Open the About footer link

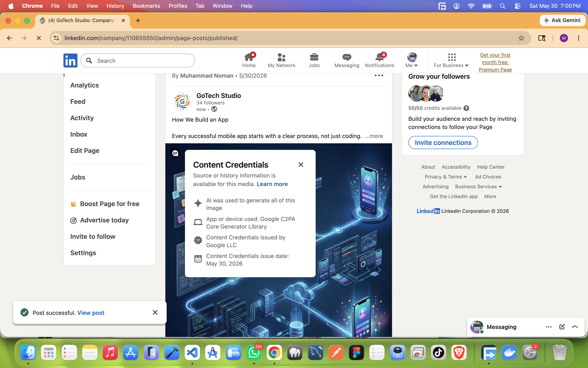point(428,167)
